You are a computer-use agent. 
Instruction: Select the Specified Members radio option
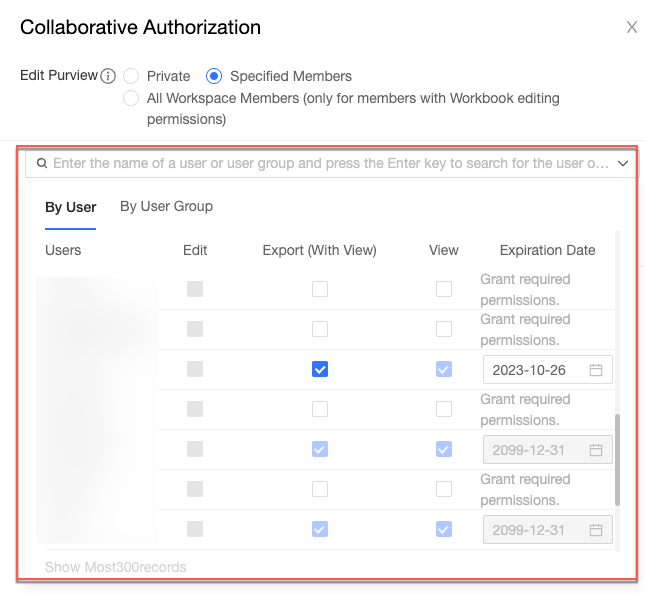[214, 76]
